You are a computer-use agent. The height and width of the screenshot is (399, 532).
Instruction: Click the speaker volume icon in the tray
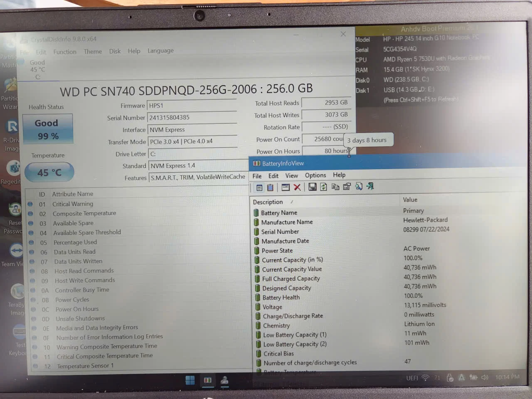tap(485, 377)
